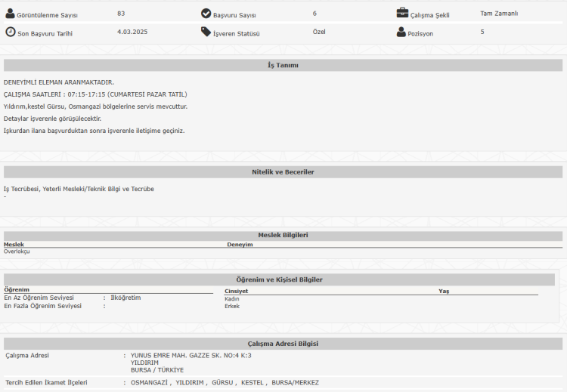
Task: Click the Meslek column header
Action: (x=14, y=245)
